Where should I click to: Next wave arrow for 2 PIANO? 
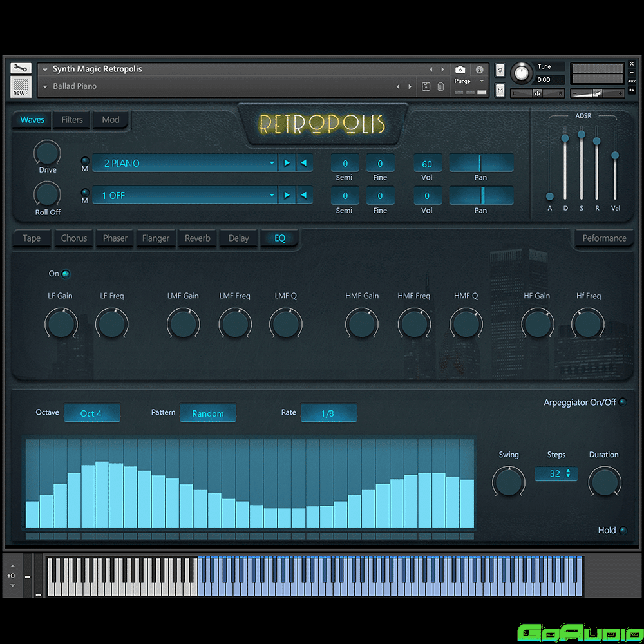(x=287, y=163)
